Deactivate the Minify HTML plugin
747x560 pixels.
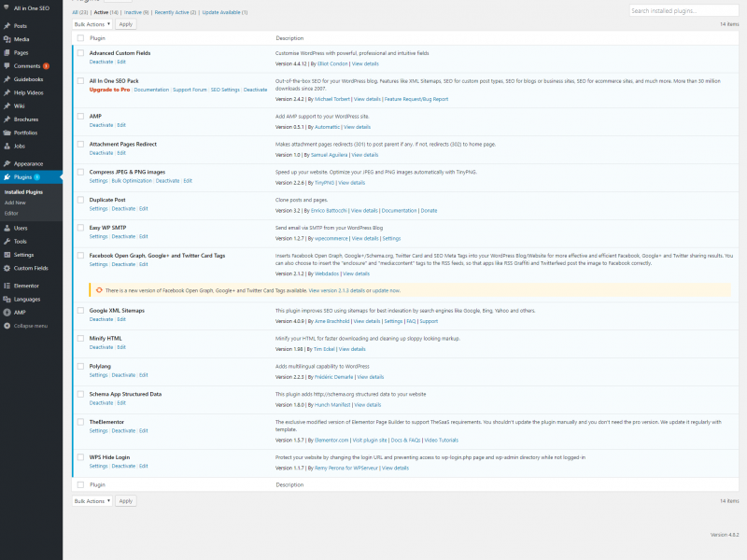(102, 347)
